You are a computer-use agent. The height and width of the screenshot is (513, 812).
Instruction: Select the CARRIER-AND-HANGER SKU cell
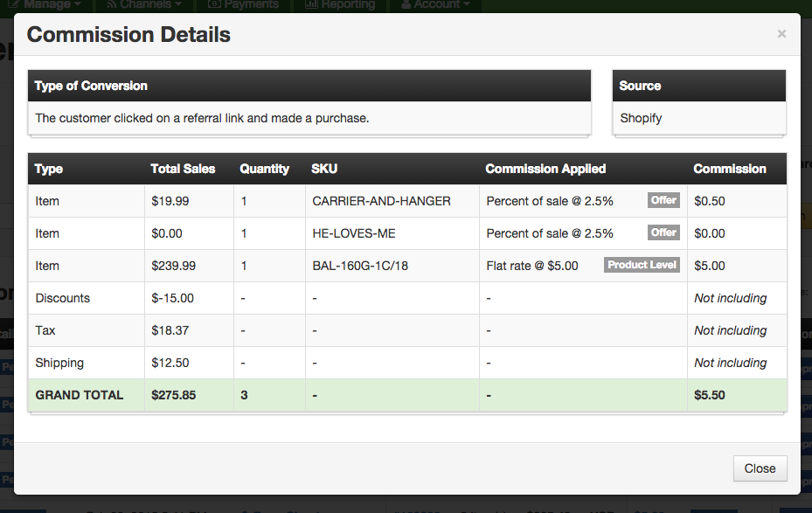[381, 201]
